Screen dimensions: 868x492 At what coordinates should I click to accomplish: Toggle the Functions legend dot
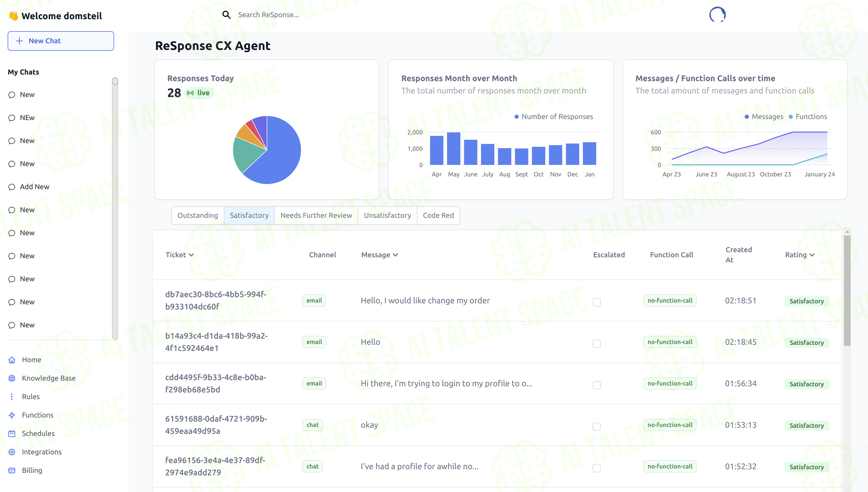coord(791,117)
